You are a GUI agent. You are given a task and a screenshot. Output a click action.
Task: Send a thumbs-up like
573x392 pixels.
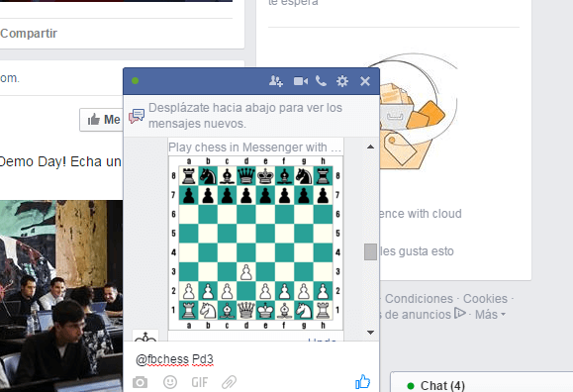[x=362, y=382]
